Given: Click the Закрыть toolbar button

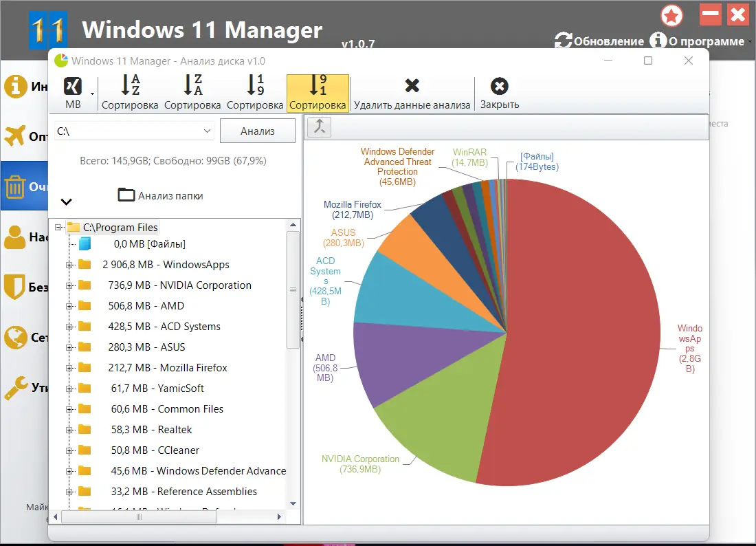Looking at the screenshot, I should click(x=500, y=93).
